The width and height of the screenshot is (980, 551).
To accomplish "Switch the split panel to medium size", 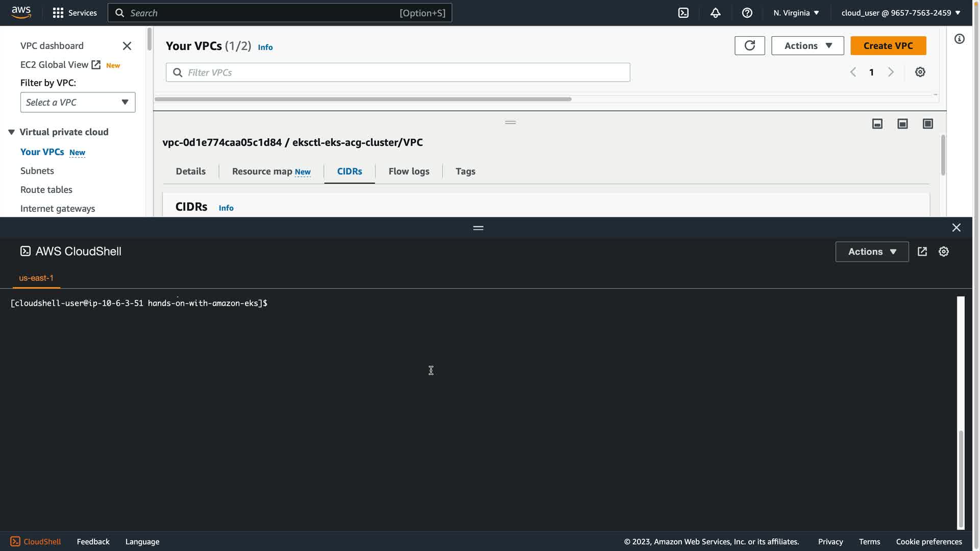I will [x=902, y=123].
